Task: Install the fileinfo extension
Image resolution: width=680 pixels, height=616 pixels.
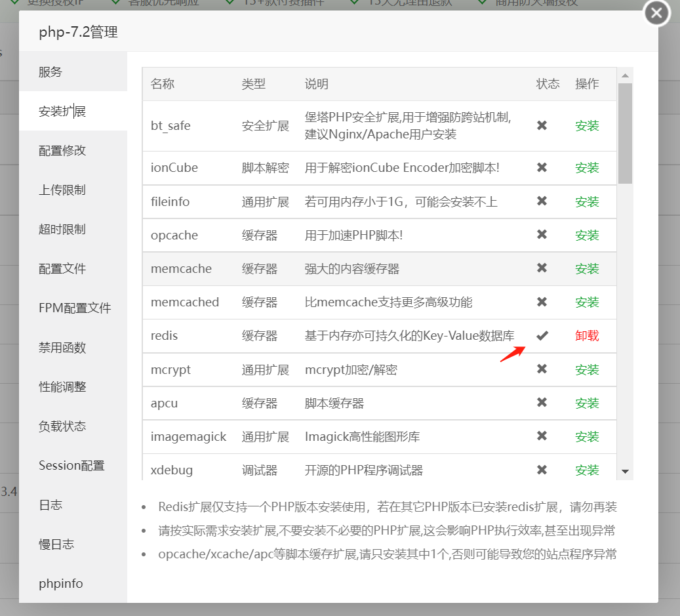Action: tap(587, 202)
